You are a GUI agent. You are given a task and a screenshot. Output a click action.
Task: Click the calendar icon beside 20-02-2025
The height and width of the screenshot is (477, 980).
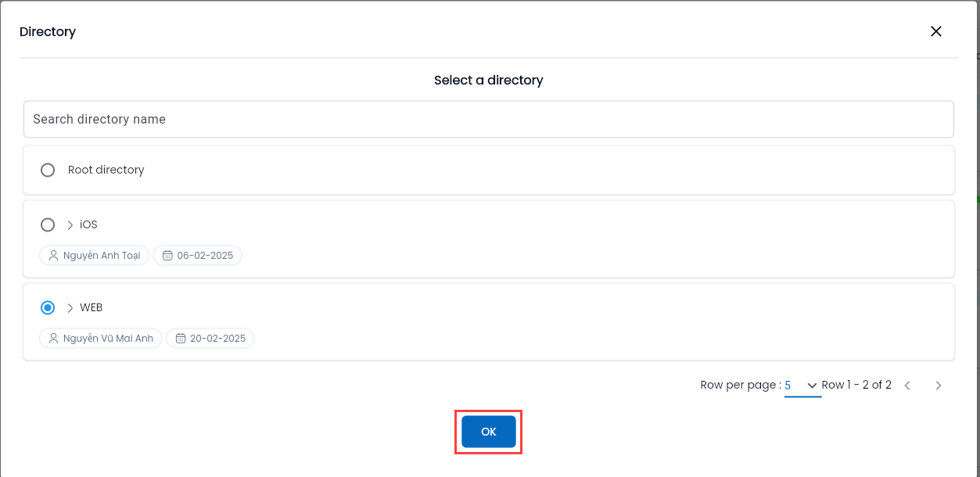(x=181, y=339)
